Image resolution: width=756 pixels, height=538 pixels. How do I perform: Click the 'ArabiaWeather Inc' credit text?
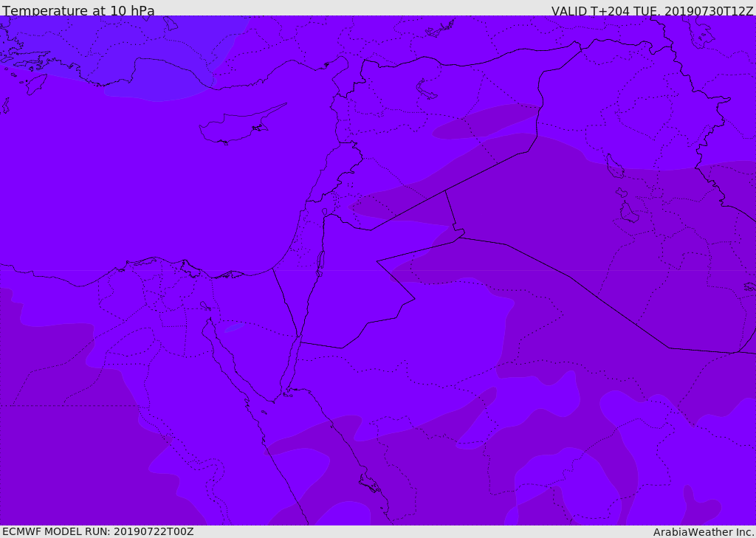tap(704, 532)
